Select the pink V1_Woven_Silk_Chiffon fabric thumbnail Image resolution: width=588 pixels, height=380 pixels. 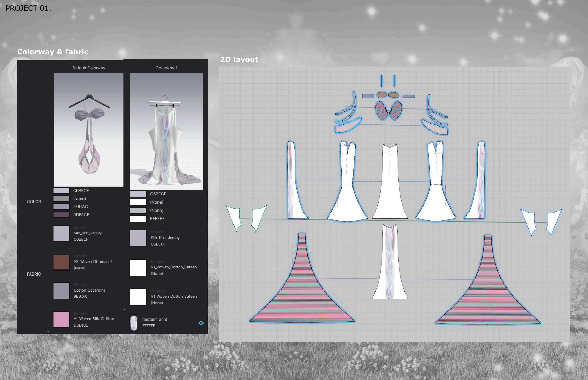click(61, 319)
